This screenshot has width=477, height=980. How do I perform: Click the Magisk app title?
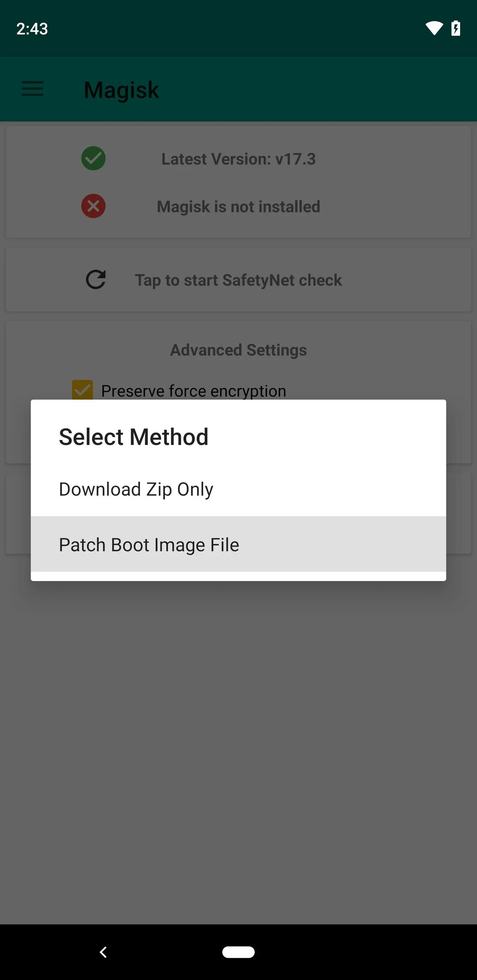[121, 90]
